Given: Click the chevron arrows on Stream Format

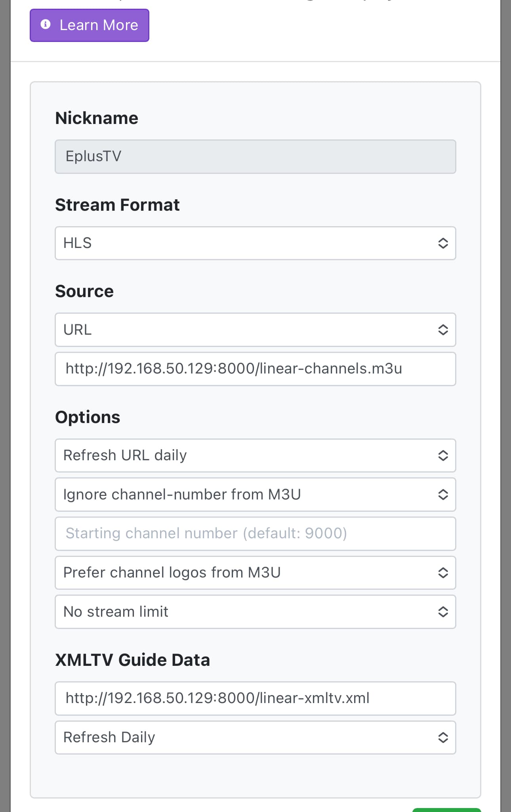Looking at the screenshot, I should 443,243.
